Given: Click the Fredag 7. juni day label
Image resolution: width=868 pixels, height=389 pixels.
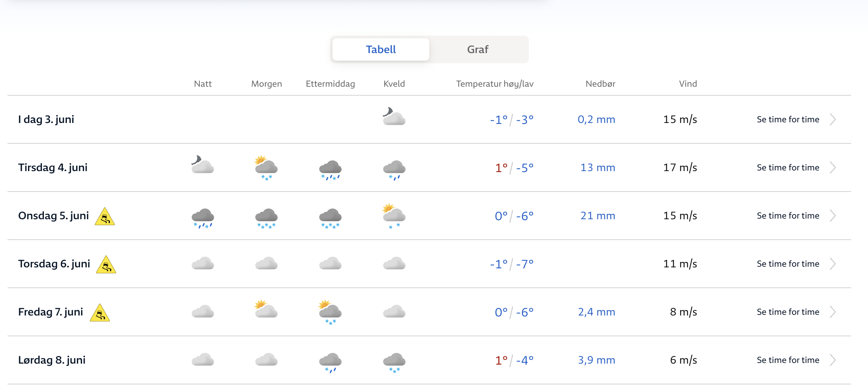Looking at the screenshot, I should pyautogui.click(x=50, y=312).
